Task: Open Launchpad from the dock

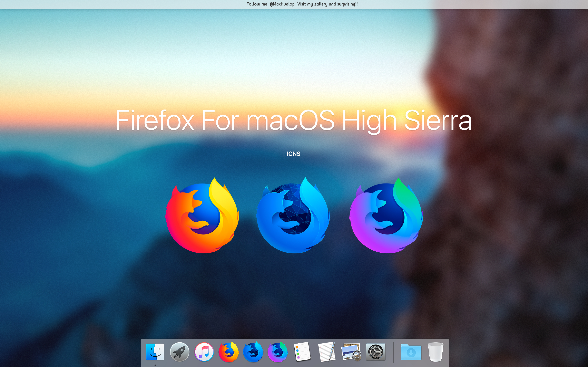Action: 180,352
